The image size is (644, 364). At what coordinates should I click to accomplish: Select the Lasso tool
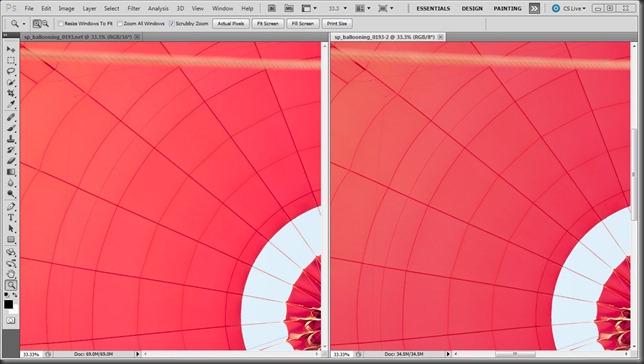(11, 71)
